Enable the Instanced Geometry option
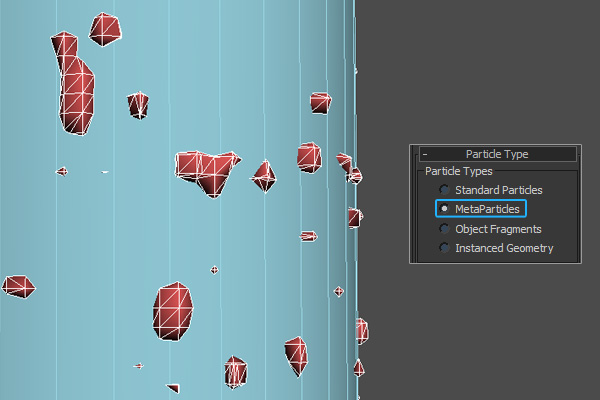The height and width of the screenshot is (400, 600). (x=444, y=248)
